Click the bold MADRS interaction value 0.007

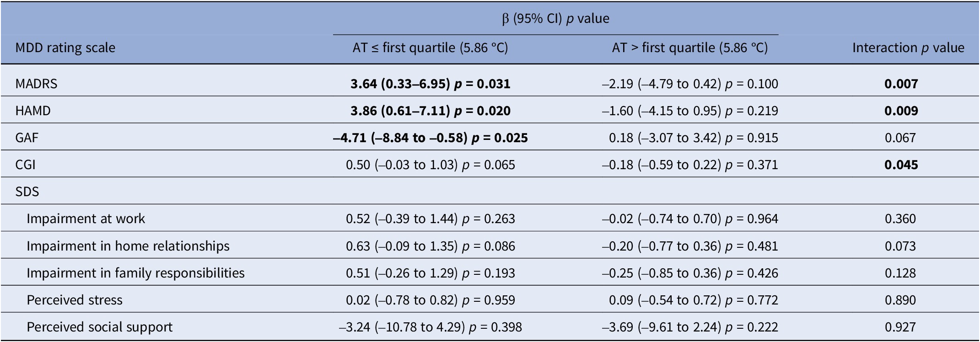[x=901, y=84]
